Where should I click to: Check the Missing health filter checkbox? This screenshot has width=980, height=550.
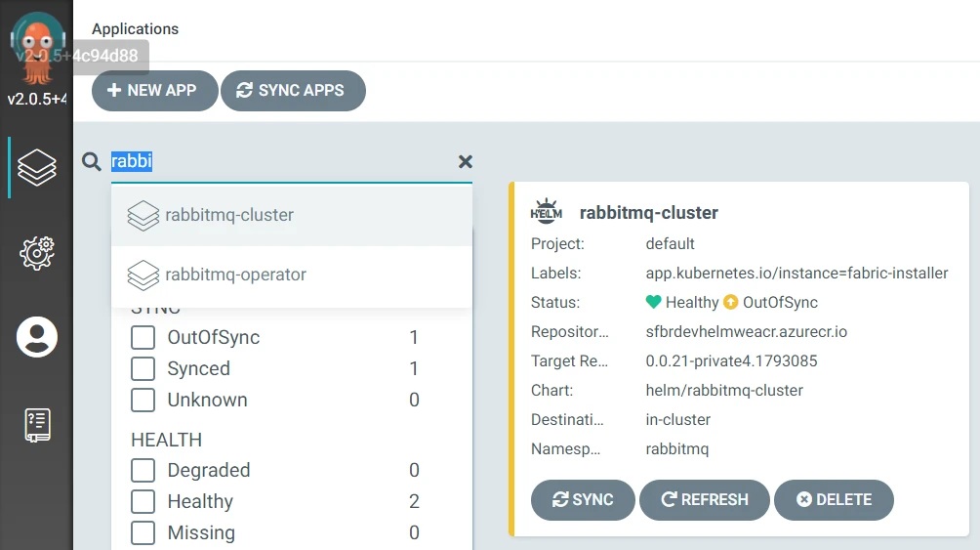[x=143, y=532]
